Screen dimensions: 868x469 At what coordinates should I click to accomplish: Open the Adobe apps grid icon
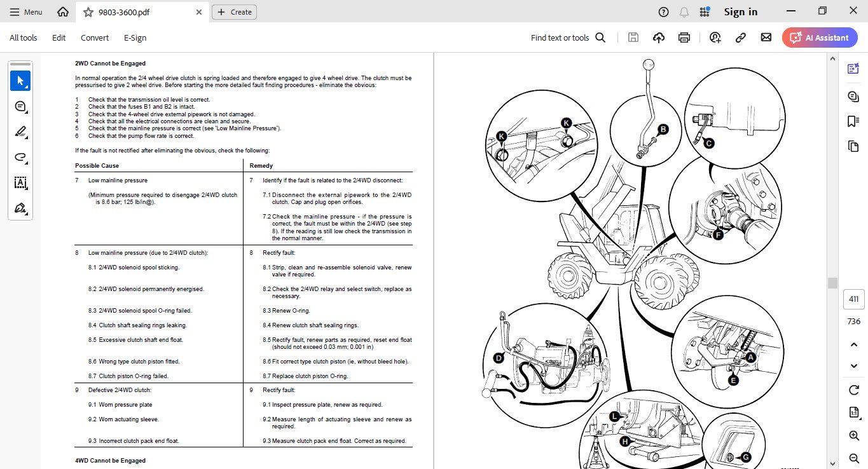coord(705,12)
